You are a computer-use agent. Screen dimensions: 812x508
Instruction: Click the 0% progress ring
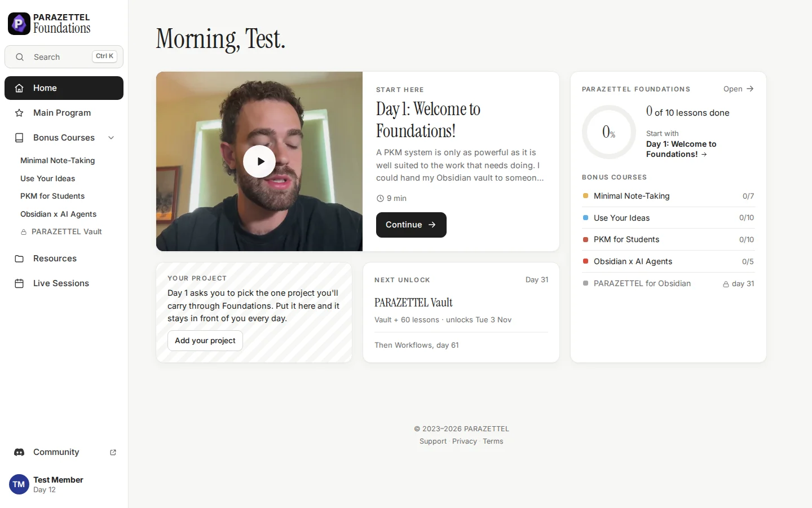pyautogui.click(x=609, y=132)
